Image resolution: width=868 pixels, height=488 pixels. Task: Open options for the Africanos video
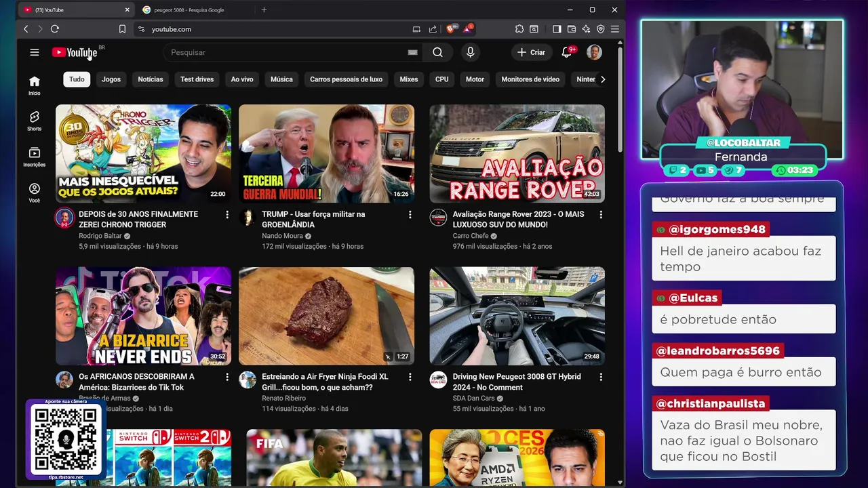coord(227,377)
